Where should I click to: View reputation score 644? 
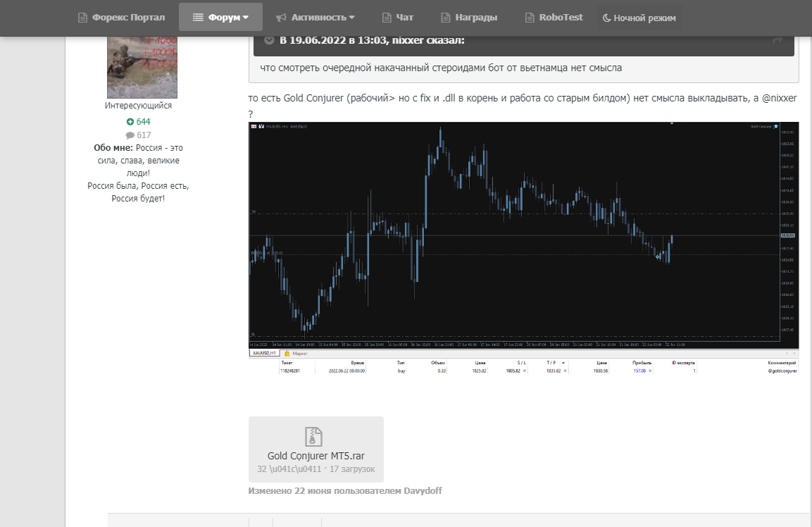(143, 122)
